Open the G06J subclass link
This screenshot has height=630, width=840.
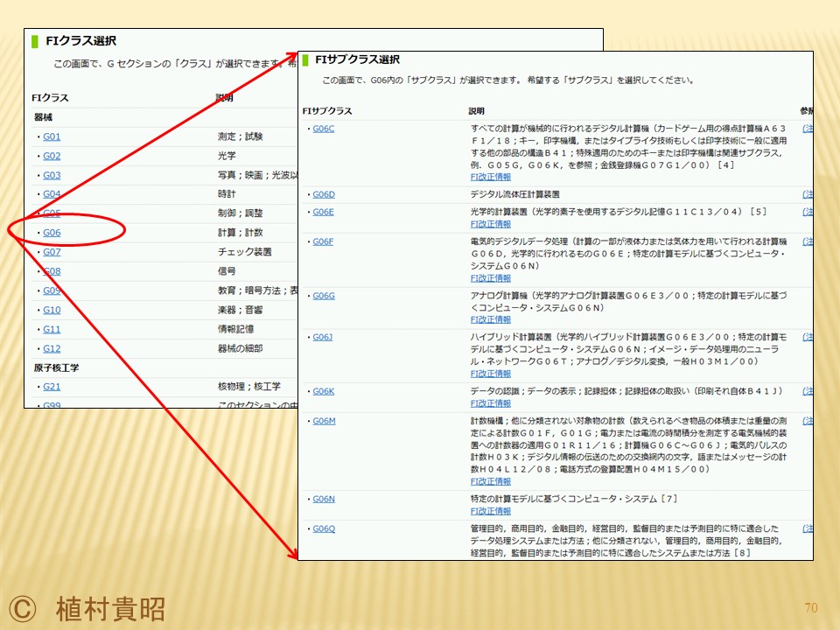[x=323, y=337]
